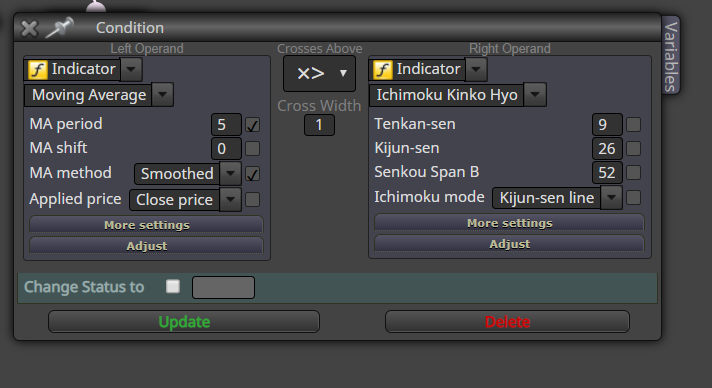Open the Kijun-sen line mode dropdown

click(611, 198)
